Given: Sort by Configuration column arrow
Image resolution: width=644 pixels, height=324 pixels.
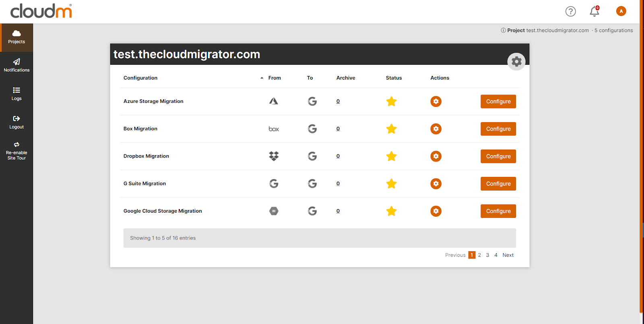Looking at the screenshot, I should 262,78.
